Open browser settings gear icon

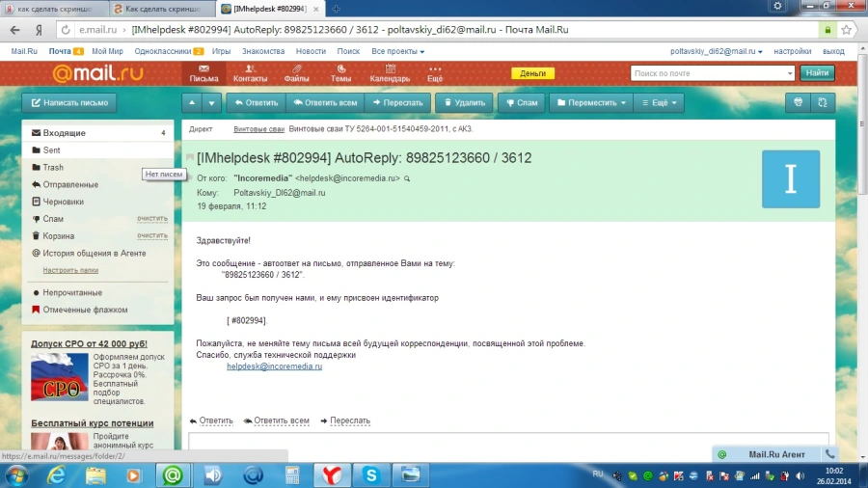pyautogui.click(x=777, y=6)
